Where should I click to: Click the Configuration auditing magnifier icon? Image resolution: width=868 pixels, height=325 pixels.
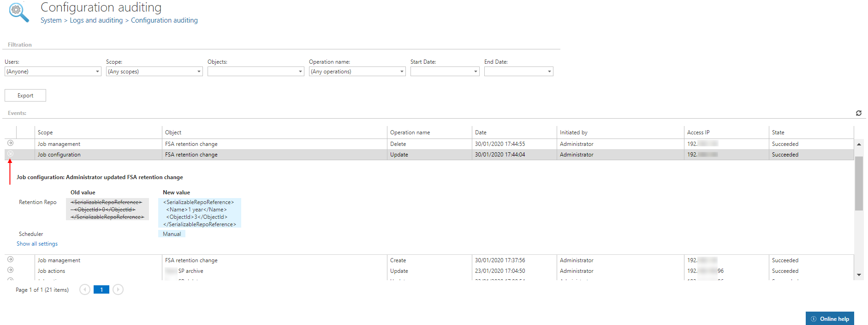(18, 12)
